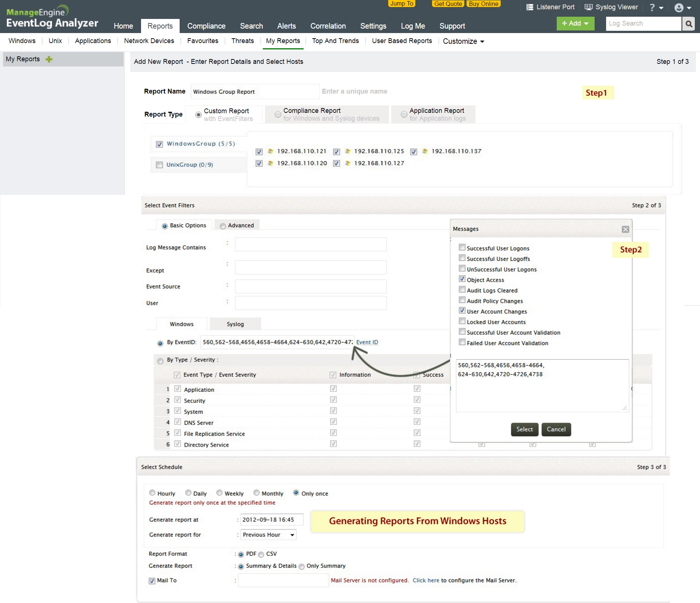This screenshot has width=700, height=603.
Task: Toggle the UnixGroup checkbox
Action: [x=160, y=165]
